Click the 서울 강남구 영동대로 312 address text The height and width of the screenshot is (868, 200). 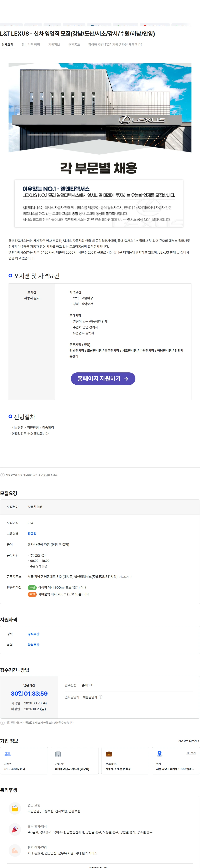[72, 577]
